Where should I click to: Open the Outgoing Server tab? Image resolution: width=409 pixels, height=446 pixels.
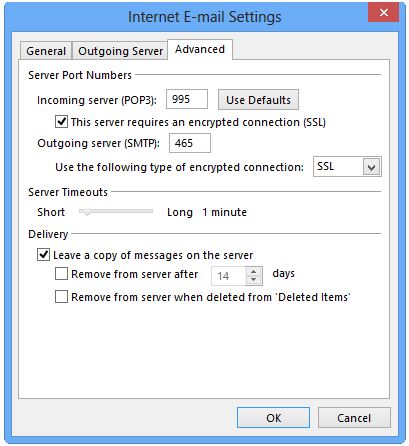(120, 51)
